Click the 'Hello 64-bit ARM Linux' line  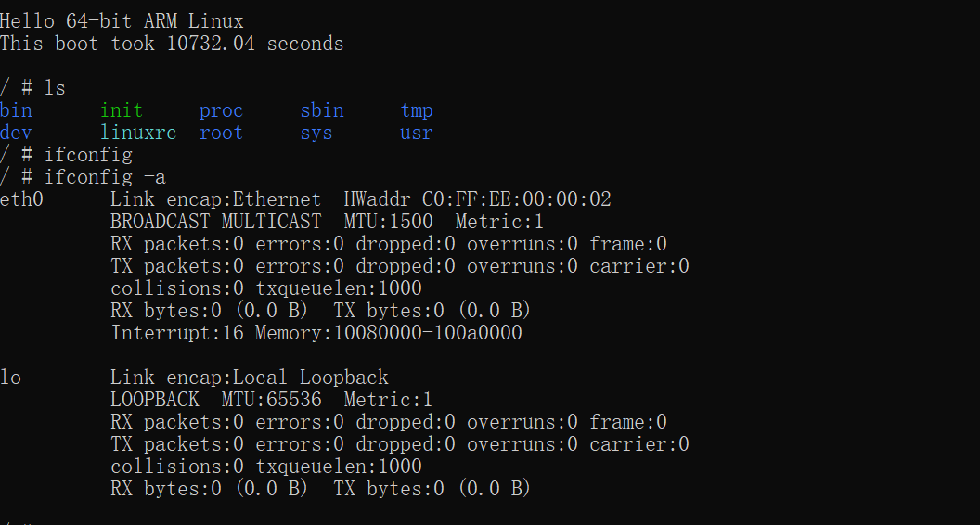122,21
